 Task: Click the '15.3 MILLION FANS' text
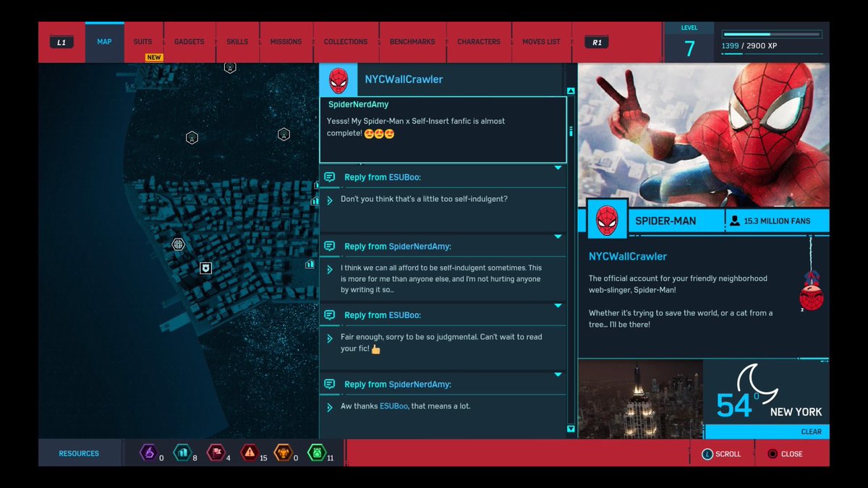click(x=778, y=221)
